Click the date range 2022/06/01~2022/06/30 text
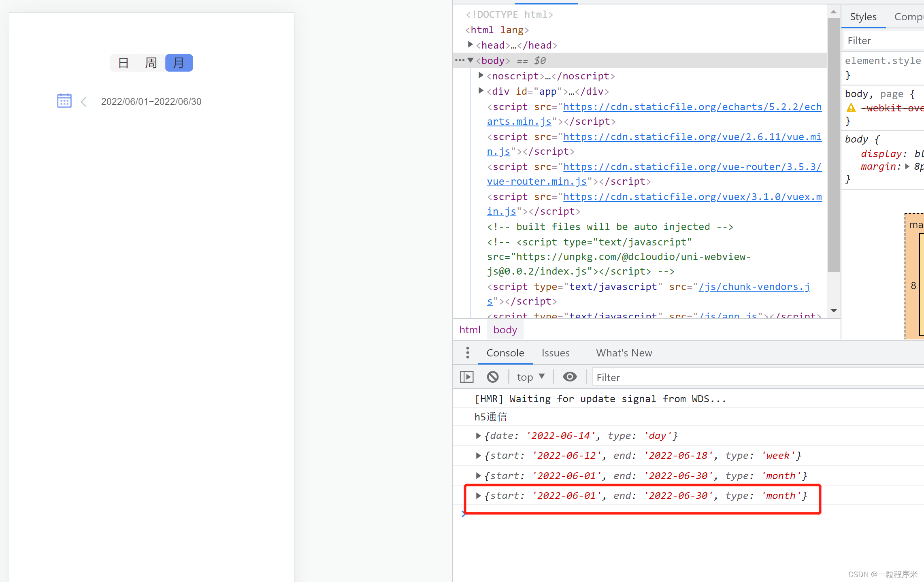This screenshot has width=924, height=582. (151, 102)
